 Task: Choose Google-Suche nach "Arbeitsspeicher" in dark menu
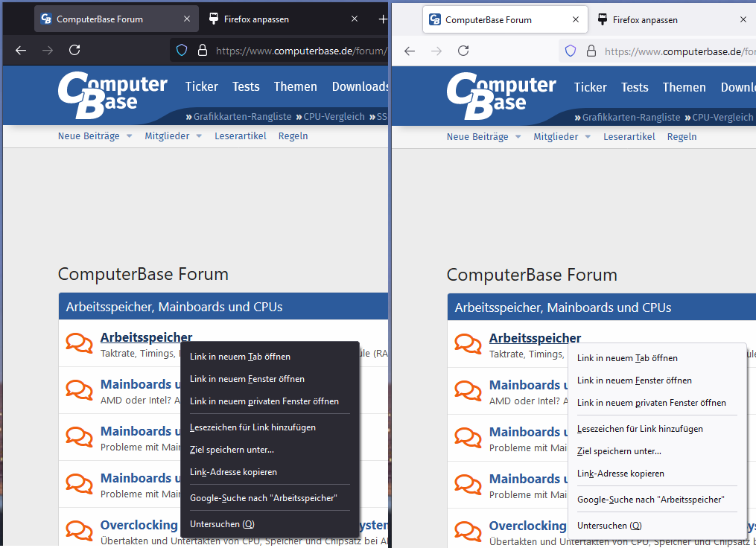click(x=270, y=498)
